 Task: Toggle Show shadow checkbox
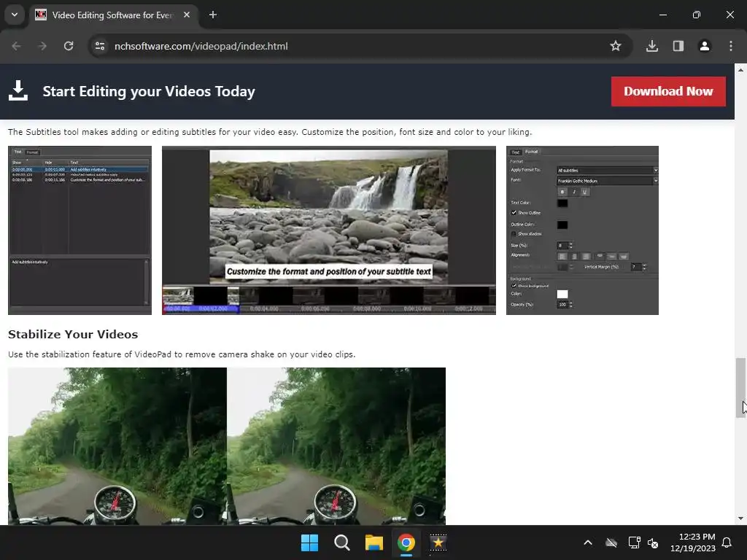(x=514, y=234)
